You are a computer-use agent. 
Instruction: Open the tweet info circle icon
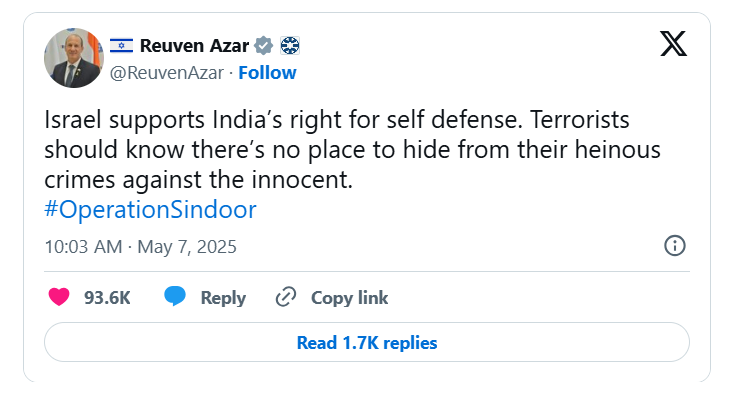pyautogui.click(x=675, y=245)
